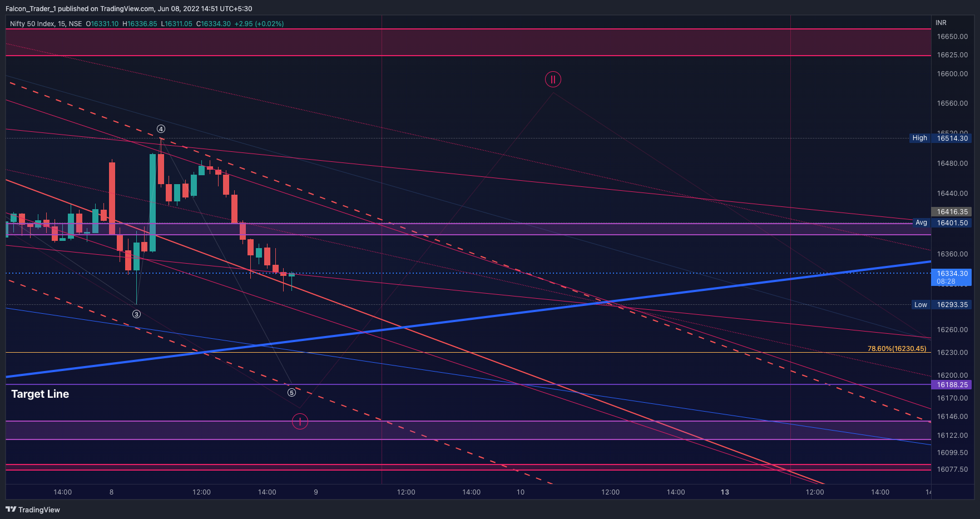
Task: Click the Low price tag 16293.35
Action: click(x=952, y=305)
